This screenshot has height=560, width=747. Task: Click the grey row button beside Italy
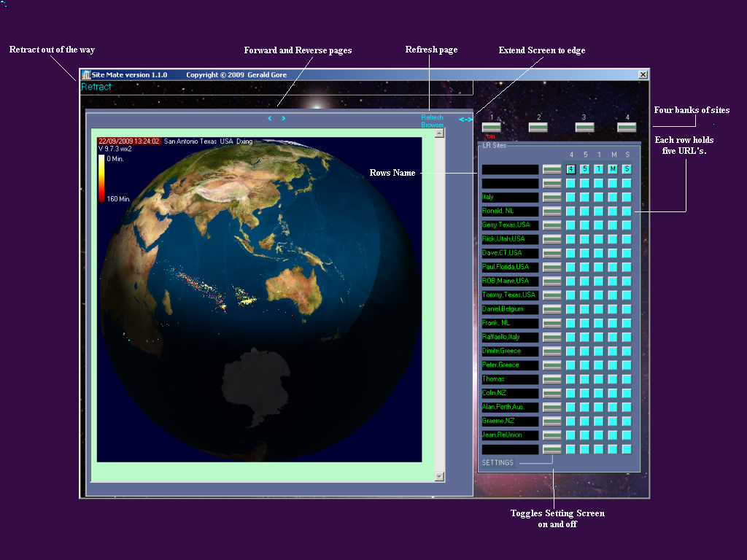tap(552, 197)
